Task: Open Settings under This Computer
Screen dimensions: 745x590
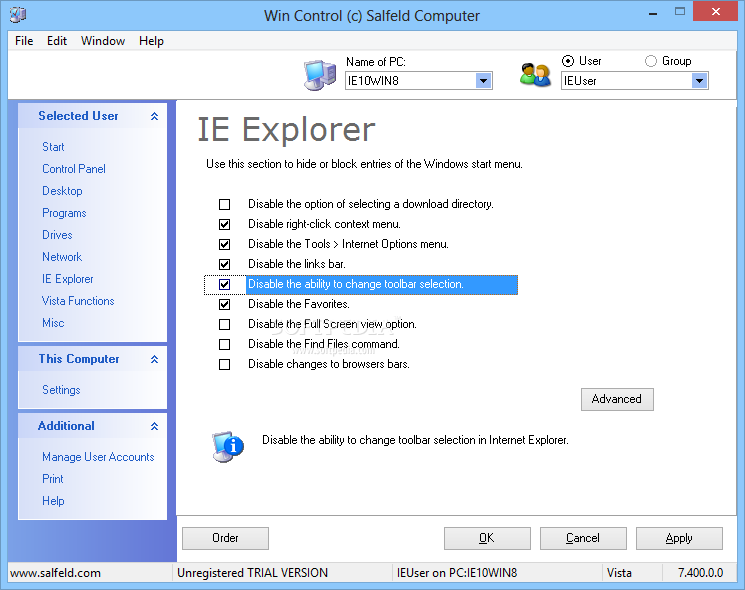Action: 61,390
